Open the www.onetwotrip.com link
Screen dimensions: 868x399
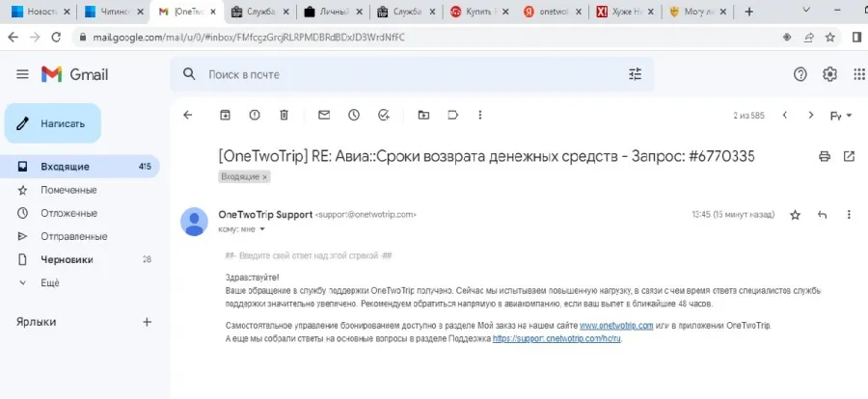click(616, 326)
